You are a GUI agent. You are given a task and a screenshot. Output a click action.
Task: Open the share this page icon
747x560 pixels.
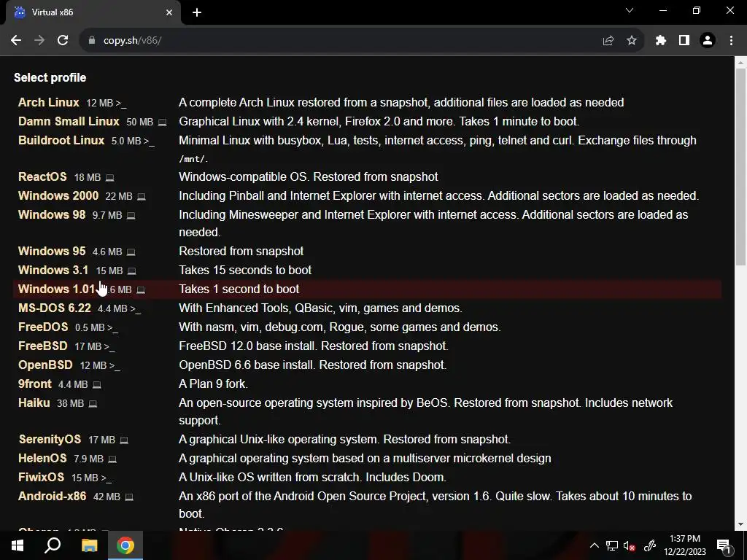click(608, 41)
